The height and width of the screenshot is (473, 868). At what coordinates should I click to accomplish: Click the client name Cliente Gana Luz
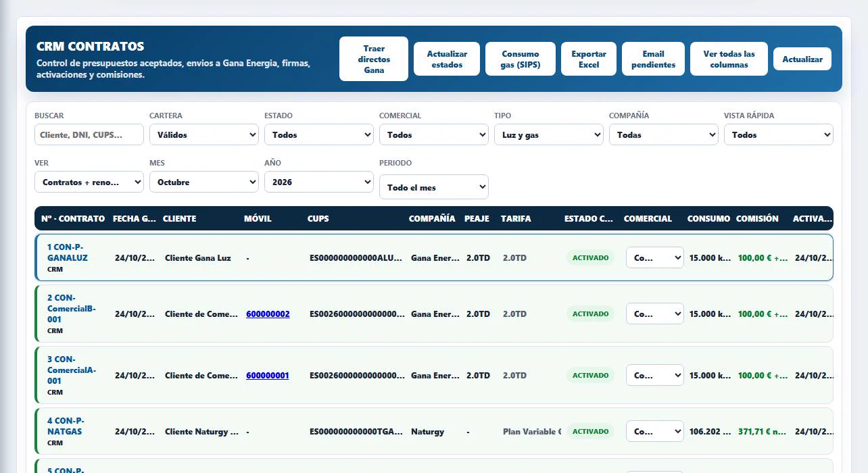pyautogui.click(x=198, y=257)
